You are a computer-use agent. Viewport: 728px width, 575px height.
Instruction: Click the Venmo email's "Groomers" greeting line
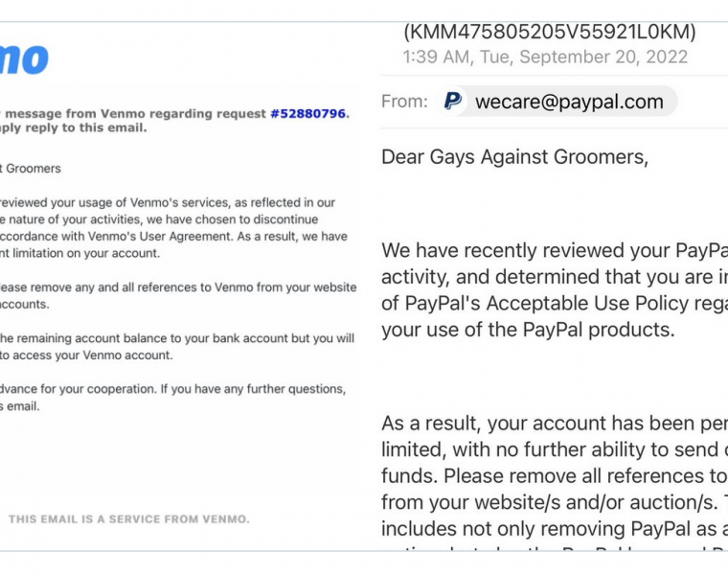point(31,169)
